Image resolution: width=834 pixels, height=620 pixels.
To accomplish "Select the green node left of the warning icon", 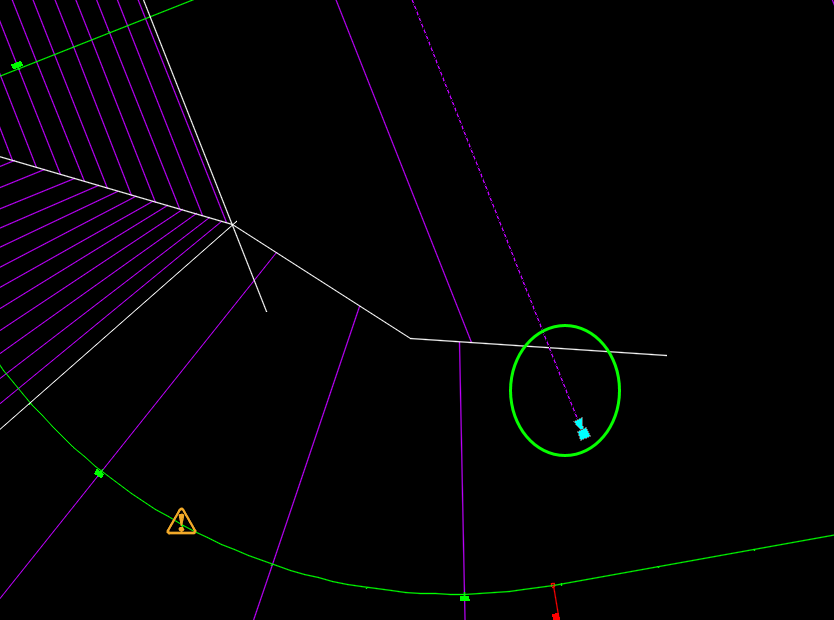I will pos(99,473).
